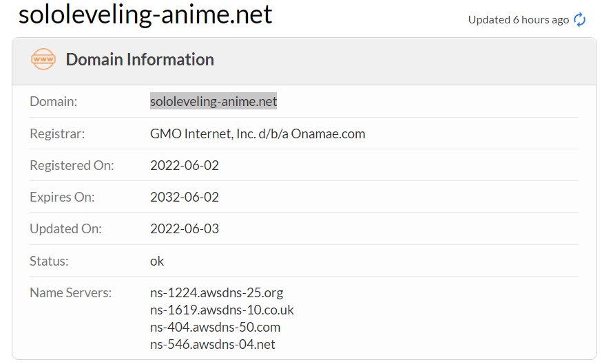The image size is (602, 364).
Task: Click the GMO Internet registrar name
Action: (x=258, y=133)
